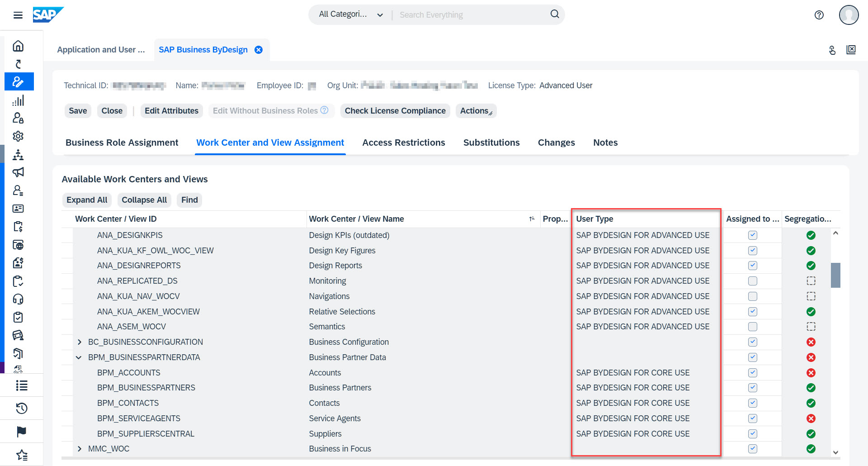Open the favorites star sidebar icon
Viewport: 868px width, 466px height.
click(x=21, y=455)
